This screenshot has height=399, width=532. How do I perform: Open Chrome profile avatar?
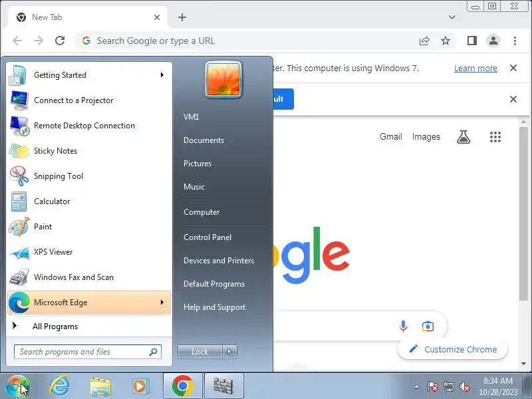pos(493,41)
